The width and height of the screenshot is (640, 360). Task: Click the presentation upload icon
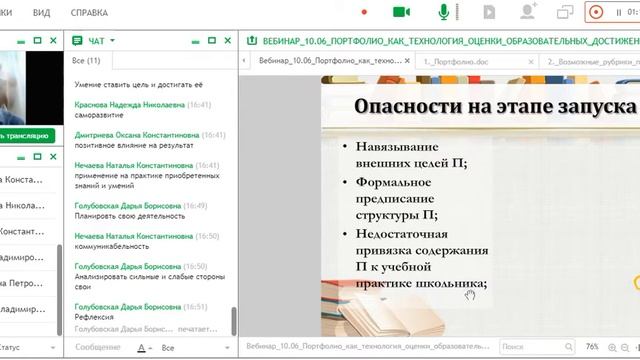[252, 40]
